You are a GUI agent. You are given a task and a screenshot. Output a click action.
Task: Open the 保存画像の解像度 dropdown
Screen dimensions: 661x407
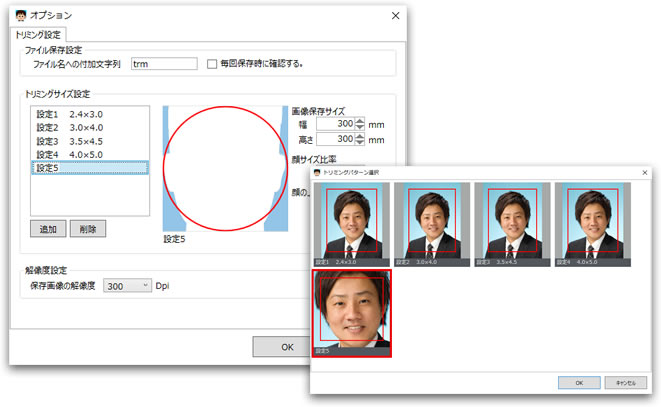[x=127, y=286]
